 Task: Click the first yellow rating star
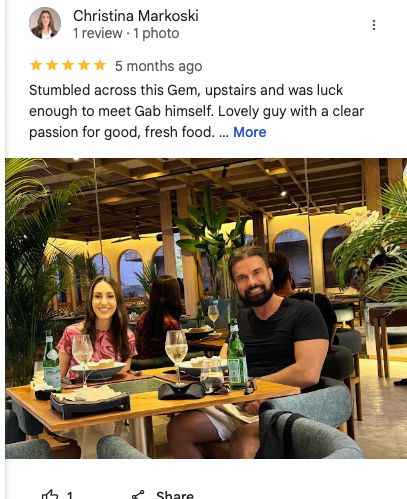36,65
